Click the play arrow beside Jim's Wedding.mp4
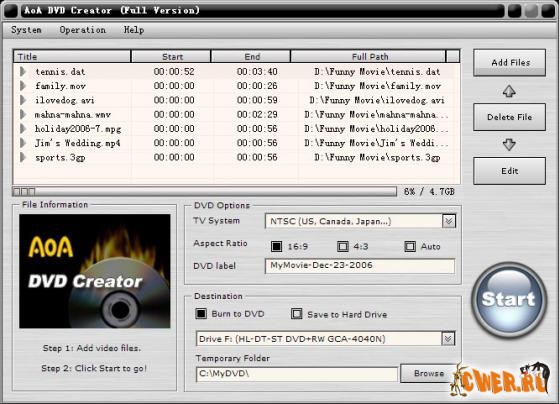The height and width of the screenshot is (404, 560). click(x=23, y=143)
